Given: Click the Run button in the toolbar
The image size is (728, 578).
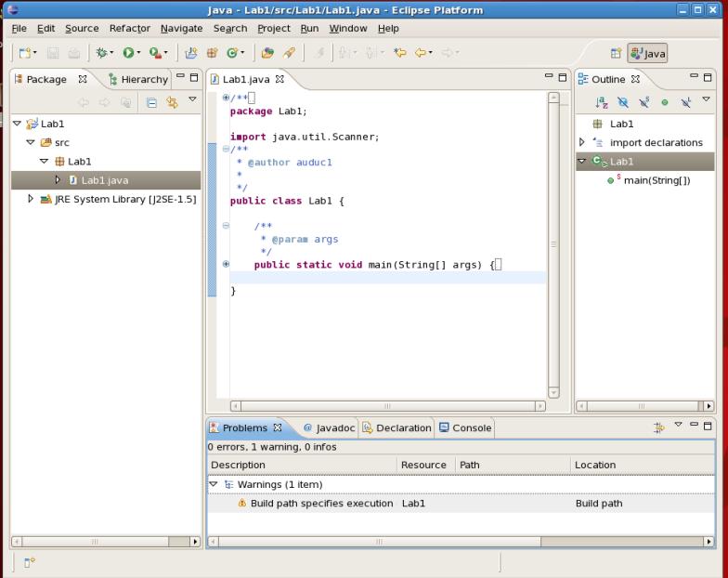Looking at the screenshot, I should point(128,54).
